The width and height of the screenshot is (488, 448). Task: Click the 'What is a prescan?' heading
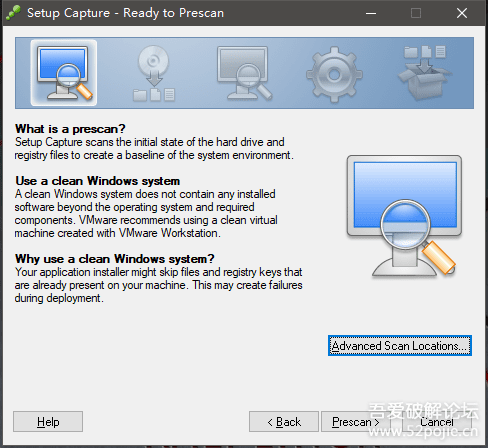point(70,129)
